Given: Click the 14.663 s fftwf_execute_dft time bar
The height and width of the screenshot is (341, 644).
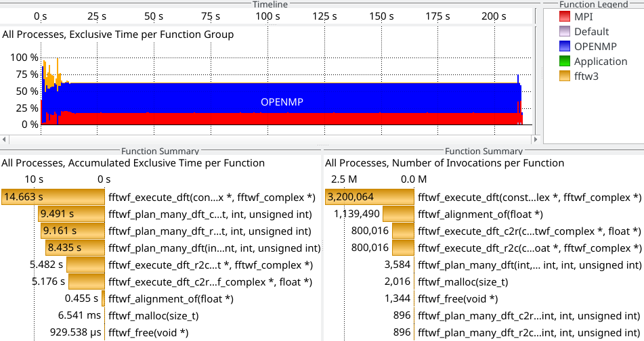Looking at the screenshot, I should [53, 197].
